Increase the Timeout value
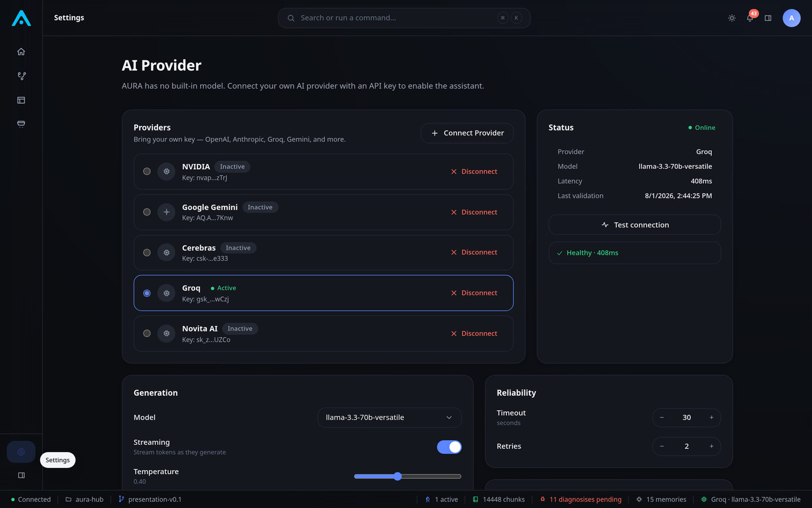Viewport: 812px width, 508px height. (712, 418)
